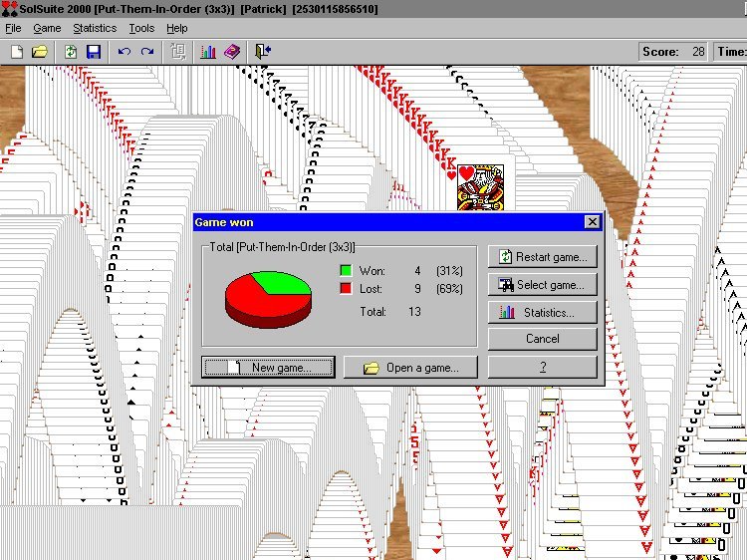Click the New game toolbar icon

point(17,52)
